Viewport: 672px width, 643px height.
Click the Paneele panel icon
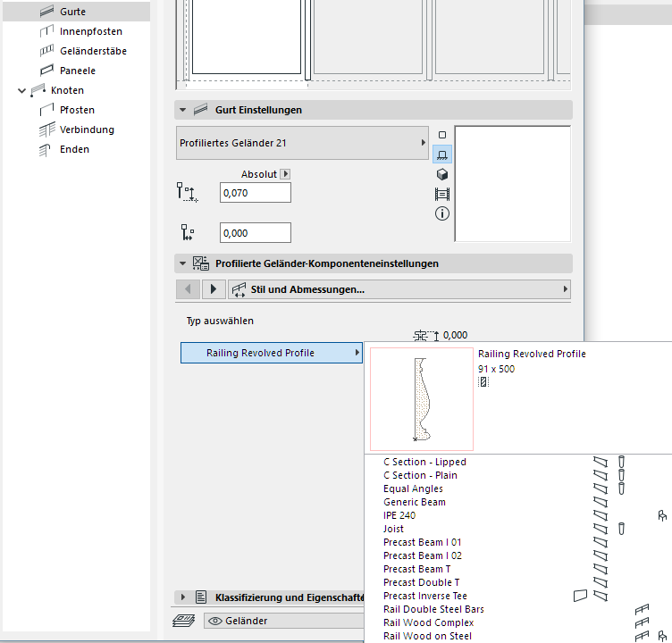[x=46, y=71]
